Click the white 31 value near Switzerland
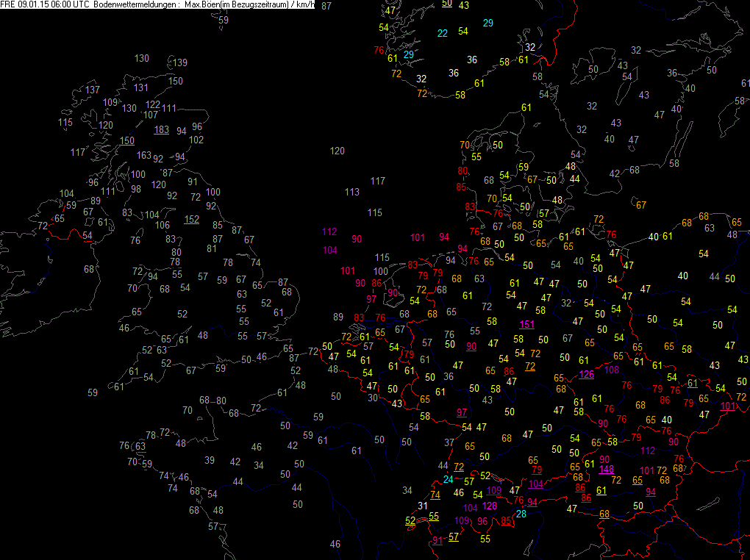 [422, 506]
